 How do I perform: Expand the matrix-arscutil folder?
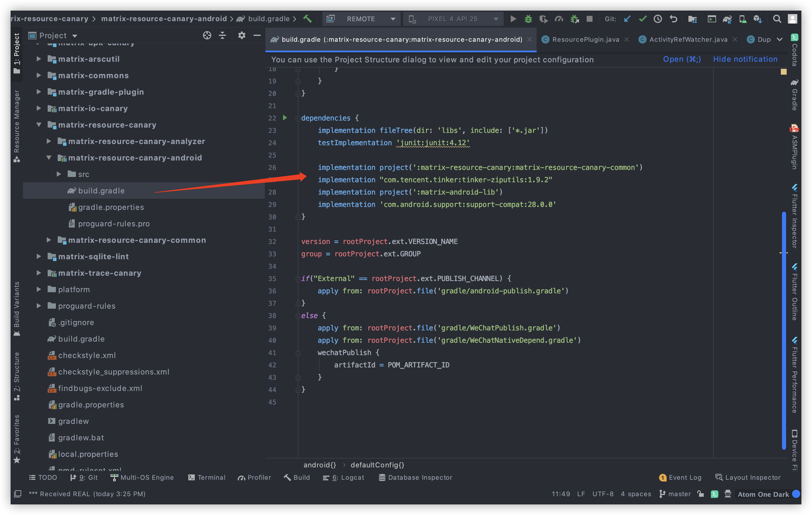(x=39, y=58)
